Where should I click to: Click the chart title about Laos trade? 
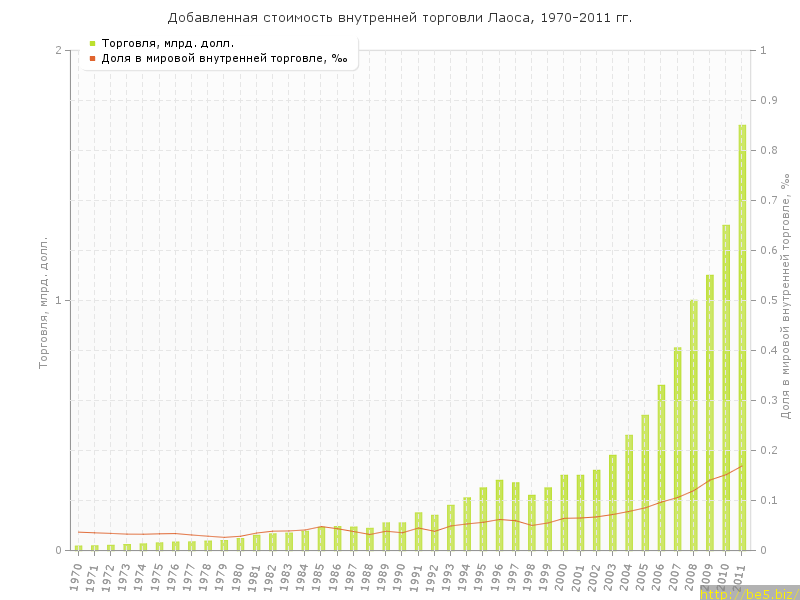[x=400, y=18]
